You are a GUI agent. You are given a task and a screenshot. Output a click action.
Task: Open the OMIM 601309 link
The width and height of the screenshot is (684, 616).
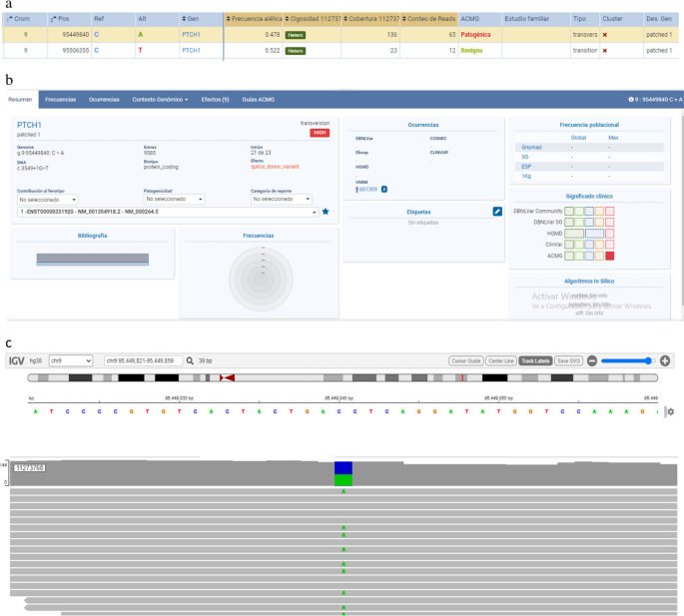(366, 189)
